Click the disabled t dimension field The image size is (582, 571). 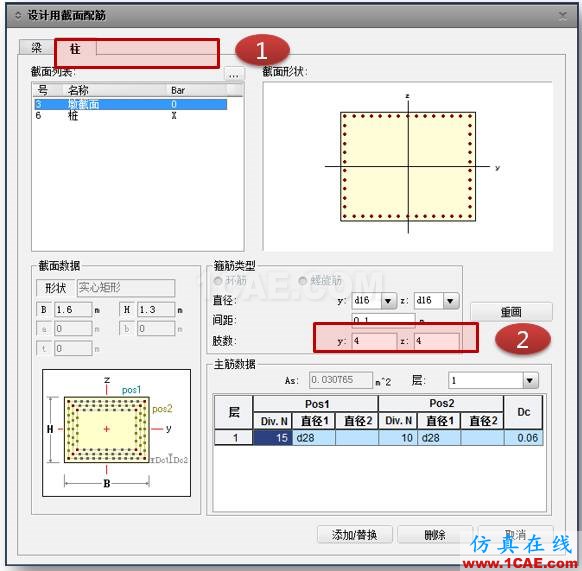73,348
